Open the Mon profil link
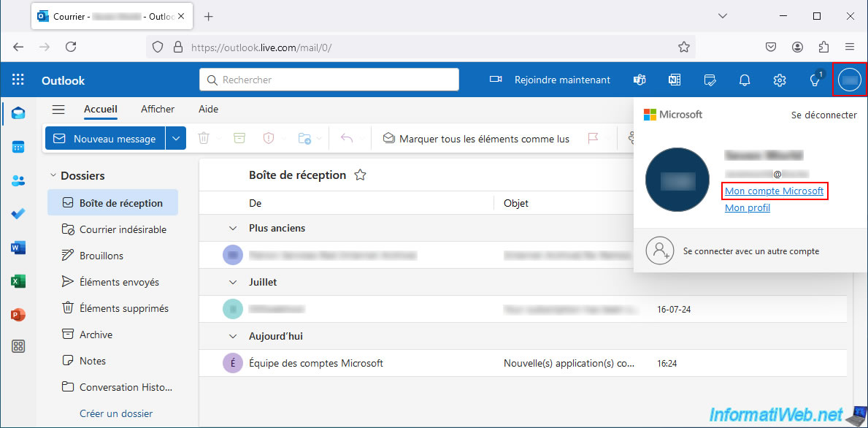The image size is (868, 428). (748, 208)
